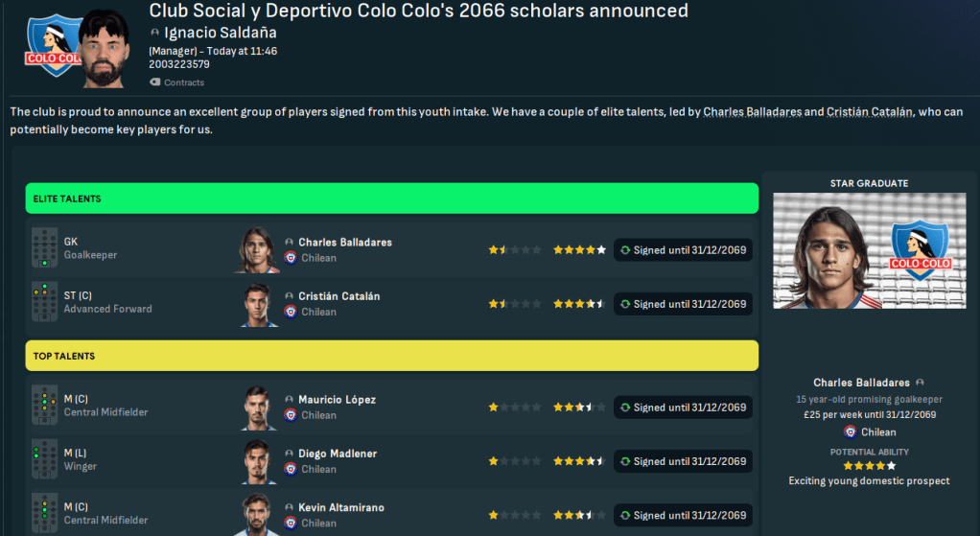980x536 pixels.
Task: Open Diego Madlener's player name link
Action: [337, 454]
